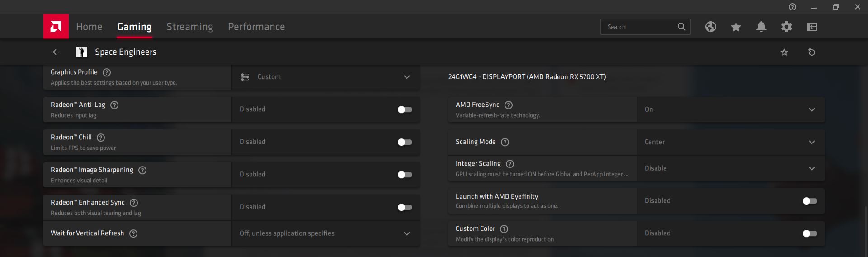Enable Launch with AMD Eyefinity toggle

coord(810,201)
